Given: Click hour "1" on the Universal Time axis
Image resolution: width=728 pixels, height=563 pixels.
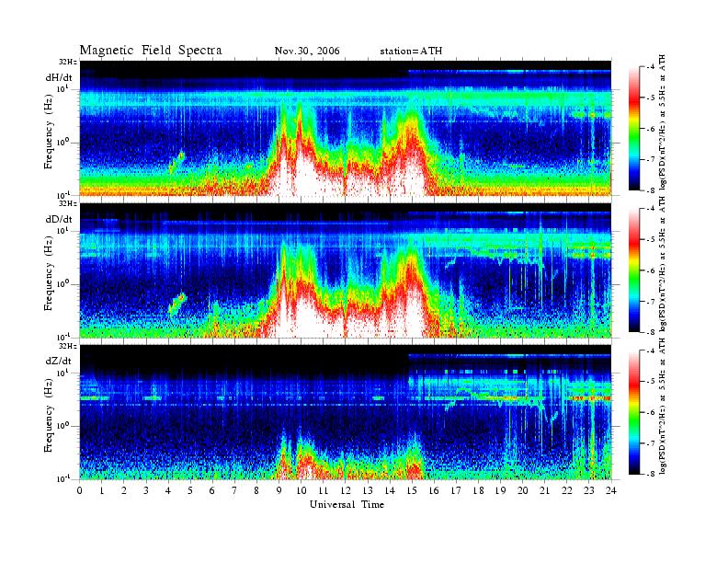Looking at the screenshot, I should [x=102, y=490].
